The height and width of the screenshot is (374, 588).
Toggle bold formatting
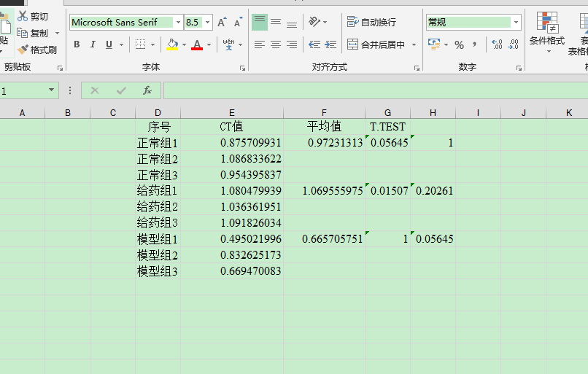pyautogui.click(x=77, y=44)
